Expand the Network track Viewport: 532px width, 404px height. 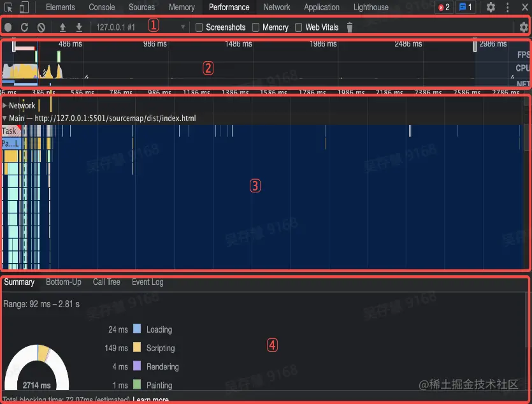coord(4,106)
